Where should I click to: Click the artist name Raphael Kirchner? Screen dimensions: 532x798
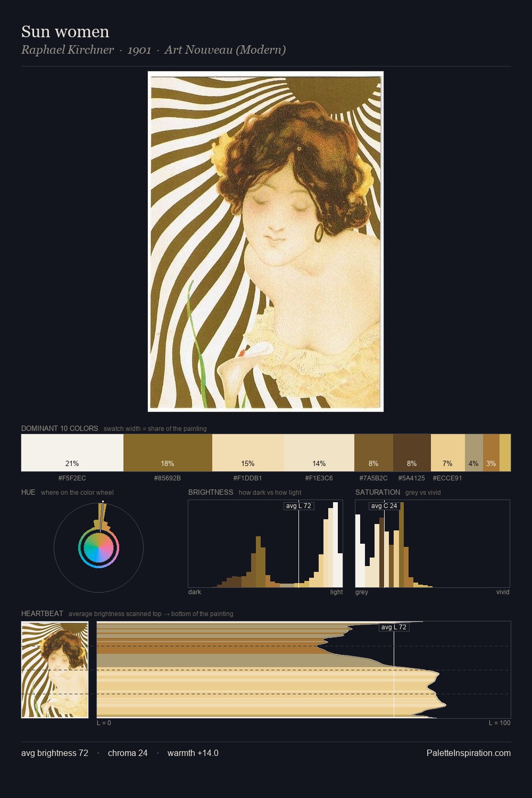68,50
